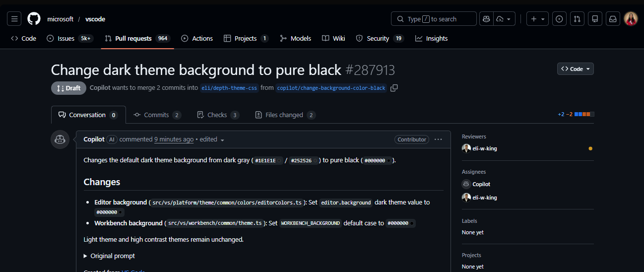Copy the head branch name to clipboard

394,88
